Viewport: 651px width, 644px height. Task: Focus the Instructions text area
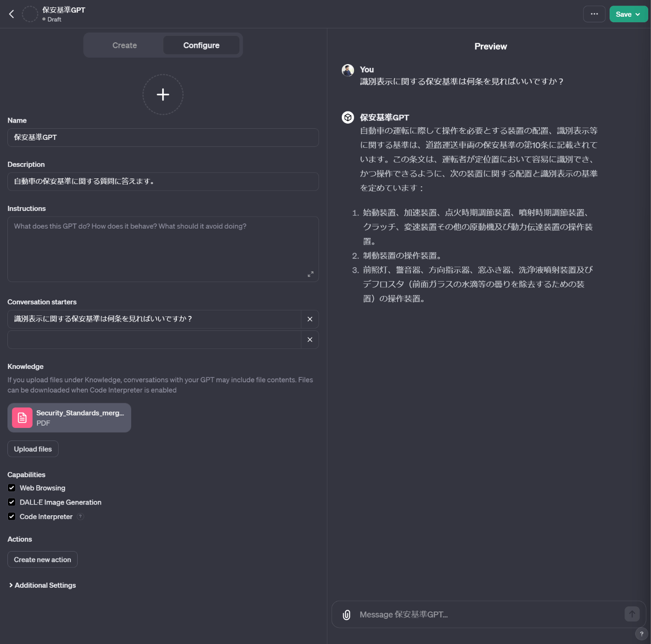pyautogui.click(x=163, y=249)
